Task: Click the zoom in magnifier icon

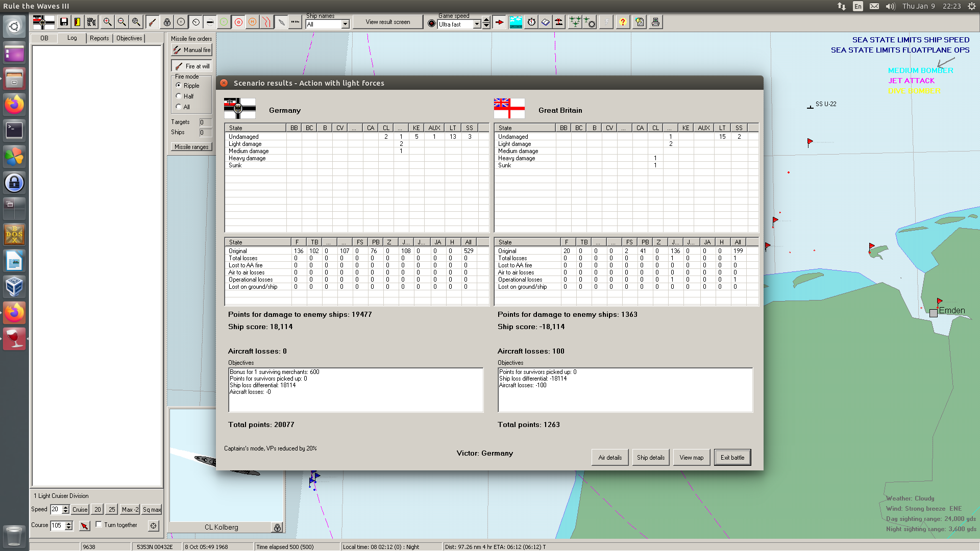Action: [107, 22]
